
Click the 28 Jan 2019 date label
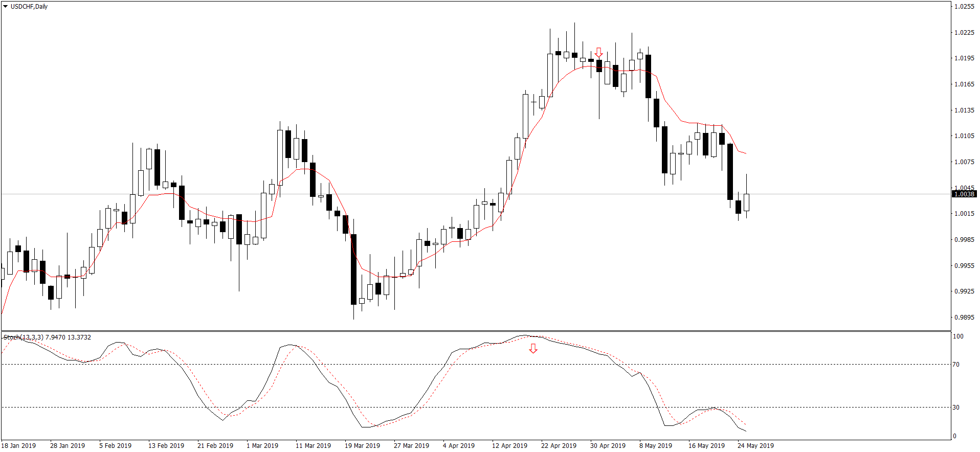coord(68,446)
